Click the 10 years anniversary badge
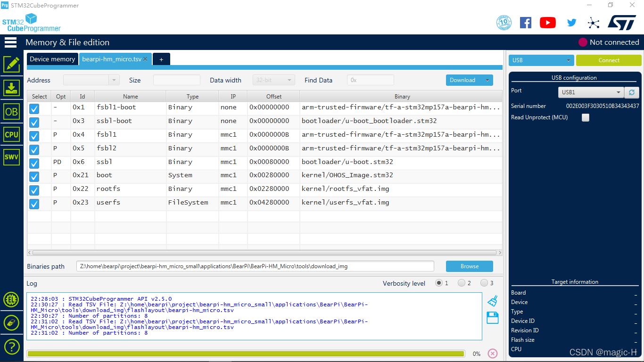This screenshot has width=644, height=362. (x=504, y=23)
